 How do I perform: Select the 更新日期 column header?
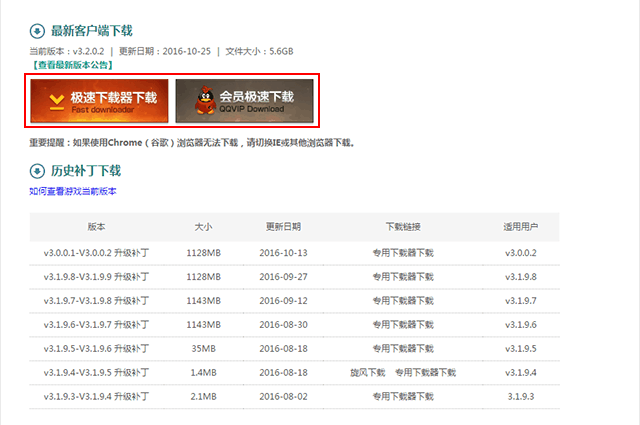[x=283, y=227]
